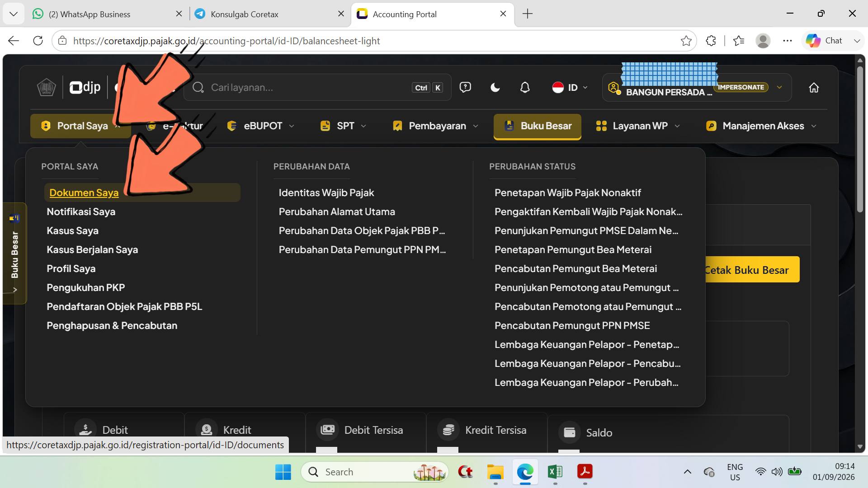Toggle dark mode moon icon
This screenshot has width=868, height=488.
pos(495,87)
